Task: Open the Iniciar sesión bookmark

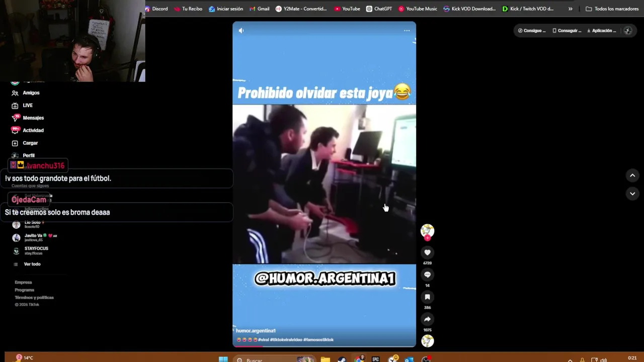Action: [x=226, y=9]
